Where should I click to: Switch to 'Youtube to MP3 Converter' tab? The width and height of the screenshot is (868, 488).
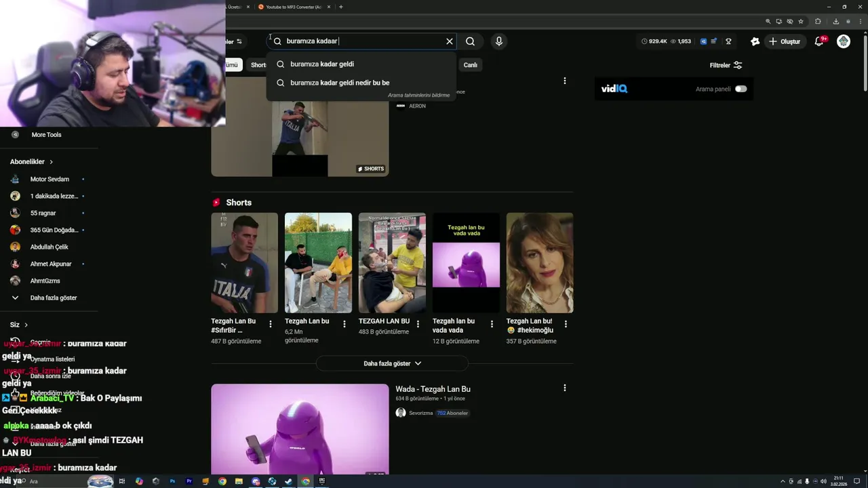click(294, 7)
